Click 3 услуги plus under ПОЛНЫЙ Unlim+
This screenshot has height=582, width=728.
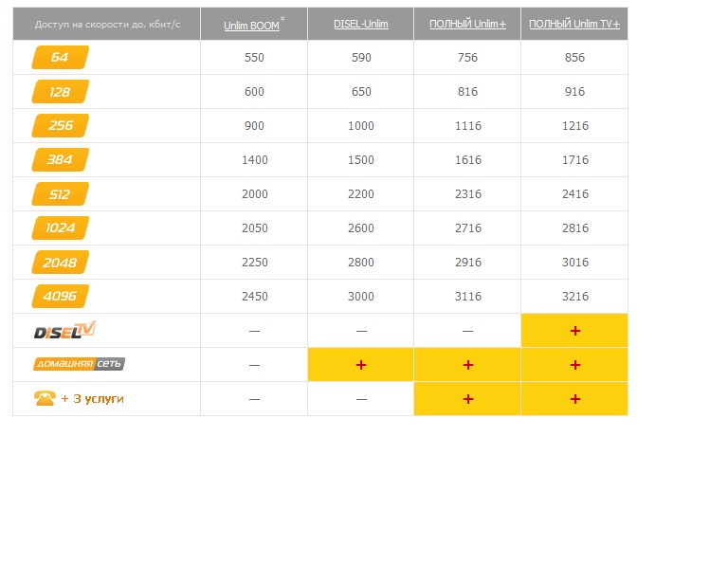[468, 399]
